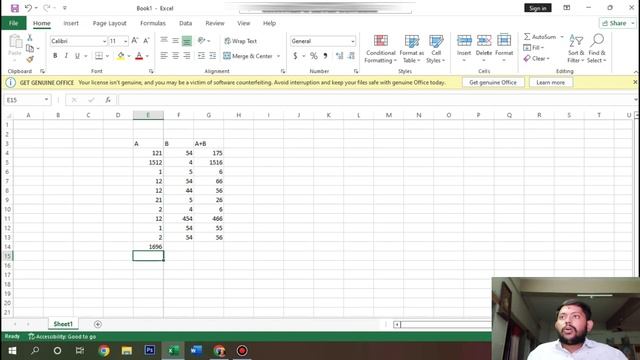Open the Clear menu

(x=536, y=59)
